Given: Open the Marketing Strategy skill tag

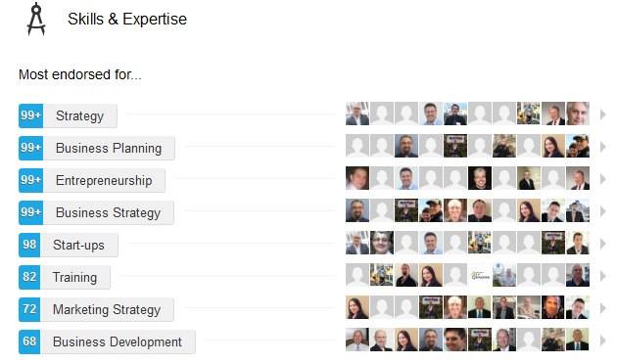Looking at the screenshot, I should pos(107,309).
